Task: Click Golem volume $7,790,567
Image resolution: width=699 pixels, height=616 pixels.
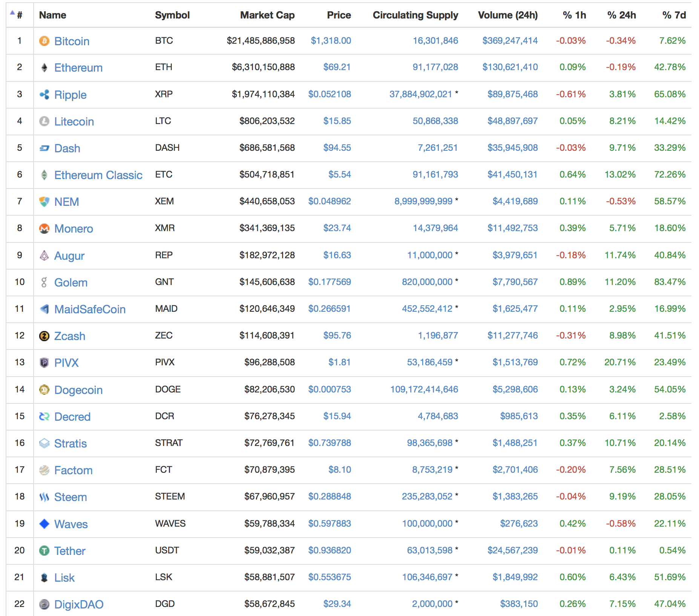Action: tap(515, 282)
